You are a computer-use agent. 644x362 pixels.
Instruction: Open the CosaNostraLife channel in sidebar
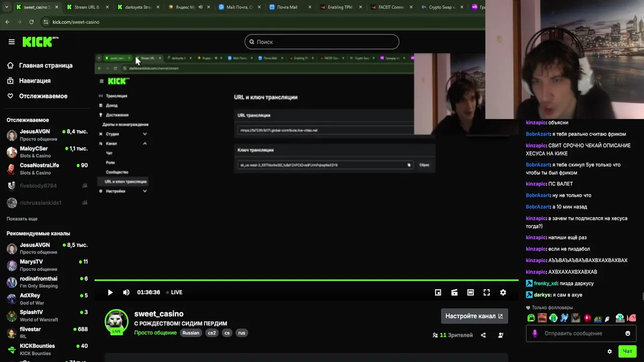(x=47, y=169)
